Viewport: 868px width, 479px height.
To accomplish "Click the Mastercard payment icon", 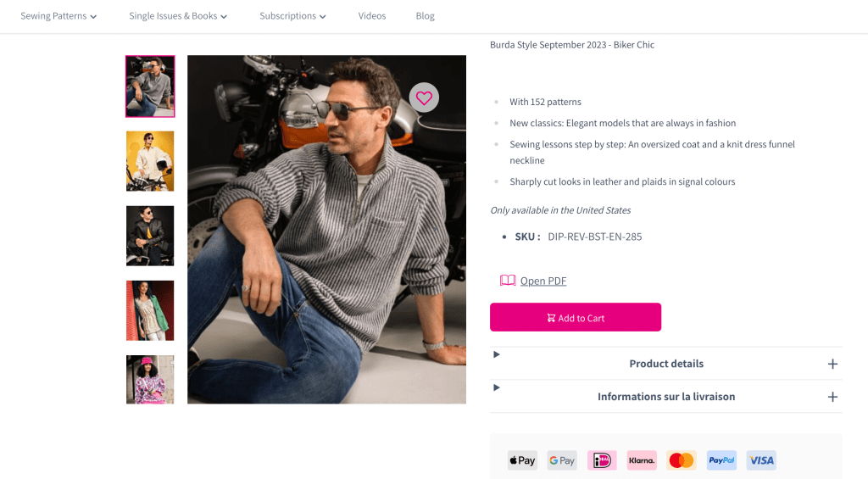I will (682, 460).
